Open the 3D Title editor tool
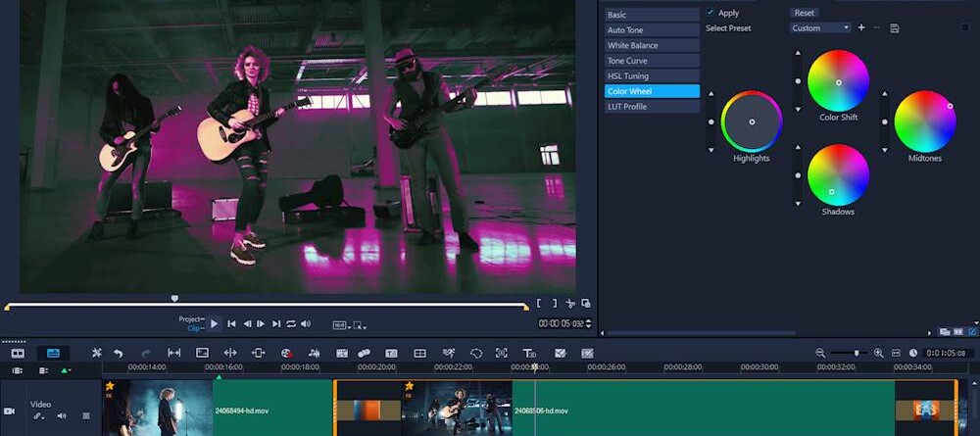 529,353
